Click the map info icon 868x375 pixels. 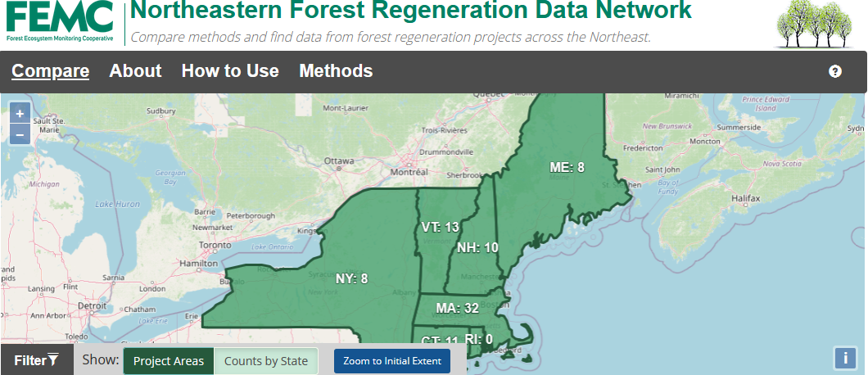click(844, 358)
